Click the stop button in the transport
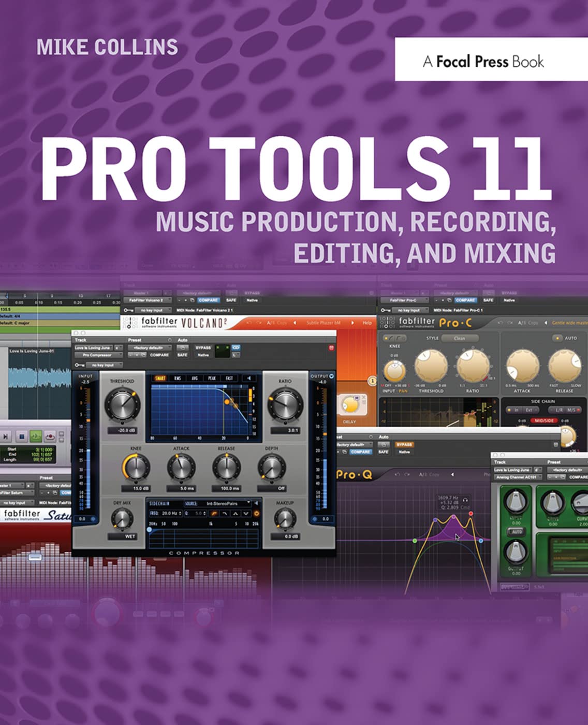The height and width of the screenshot is (725, 588). pos(21,437)
